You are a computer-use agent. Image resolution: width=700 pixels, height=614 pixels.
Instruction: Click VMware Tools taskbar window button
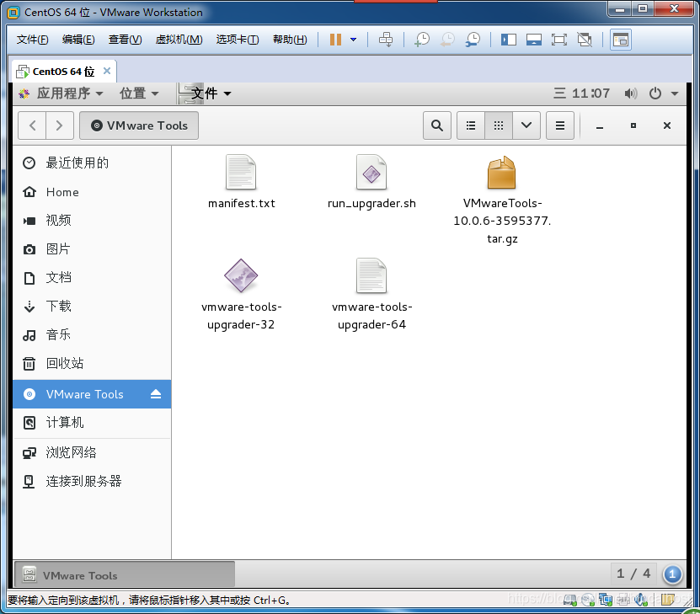click(125, 575)
